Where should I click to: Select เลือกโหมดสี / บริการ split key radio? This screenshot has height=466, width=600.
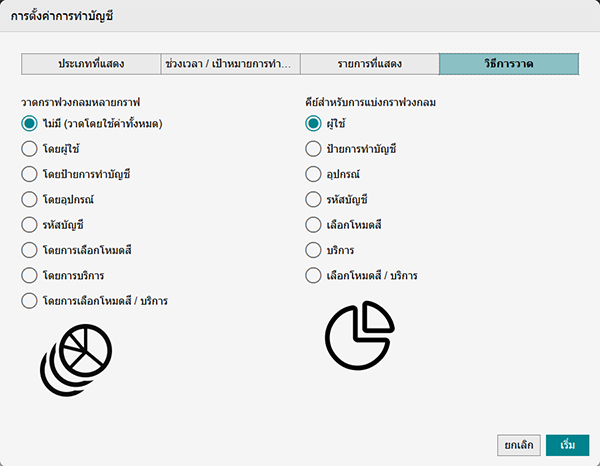[x=314, y=275]
